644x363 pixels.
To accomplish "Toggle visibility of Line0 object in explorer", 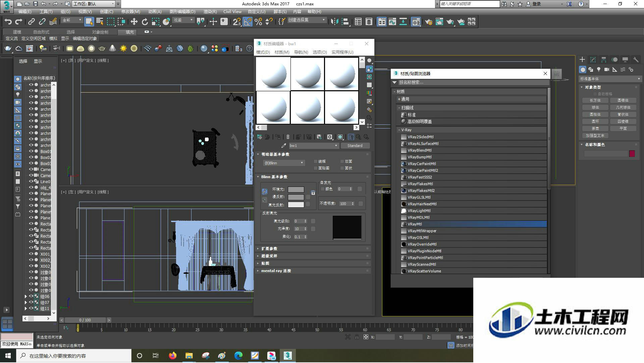I will [31, 182].
